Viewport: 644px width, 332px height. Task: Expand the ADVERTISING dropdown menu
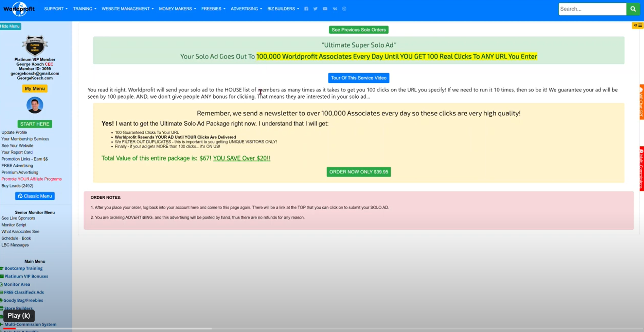tap(246, 9)
